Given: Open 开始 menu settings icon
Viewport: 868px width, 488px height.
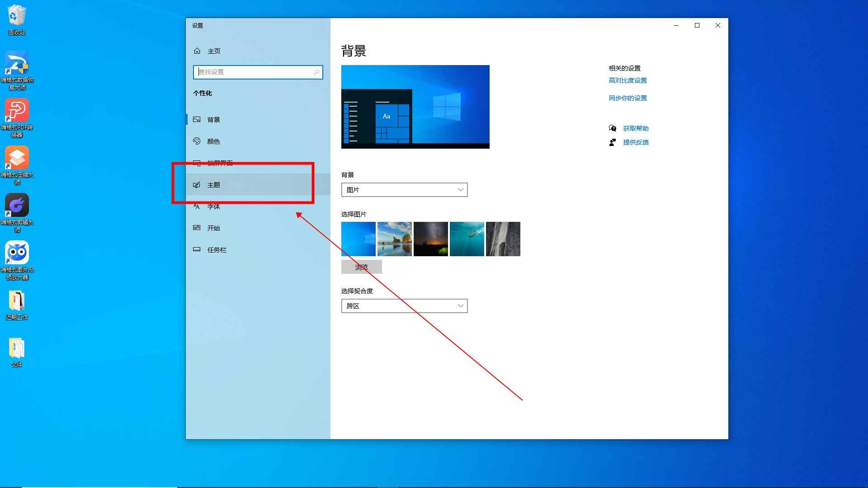Looking at the screenshot, I should 197,228.
